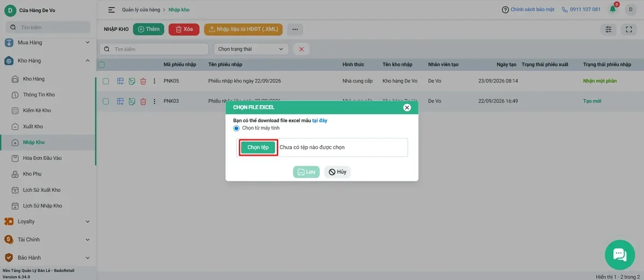Click the Lưu button in dialog
Screen dimensions: 644x280
[x=306, y=172]
